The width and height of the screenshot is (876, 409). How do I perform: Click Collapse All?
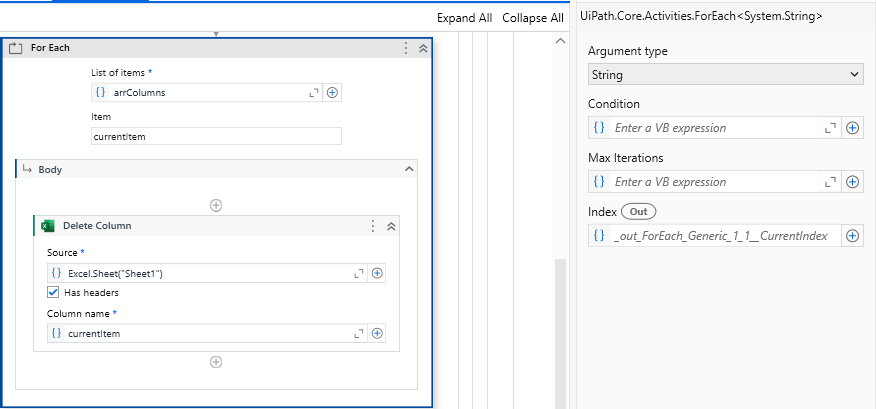click(x=533, y=18)
